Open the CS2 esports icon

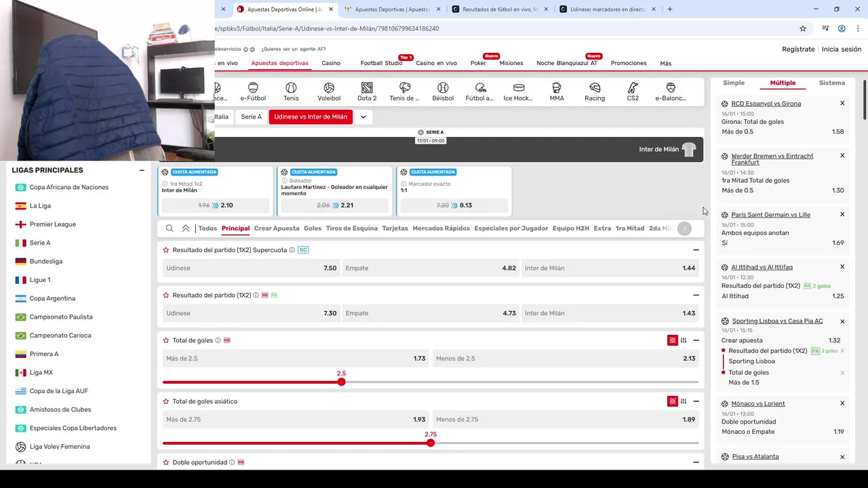[633, 91]
